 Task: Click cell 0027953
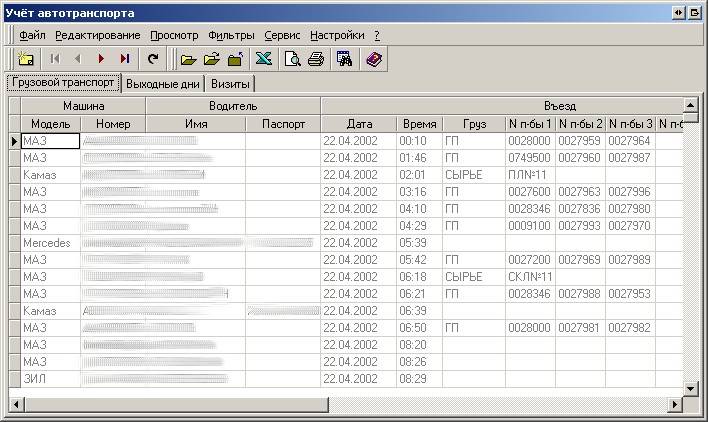tap(630, 294)
